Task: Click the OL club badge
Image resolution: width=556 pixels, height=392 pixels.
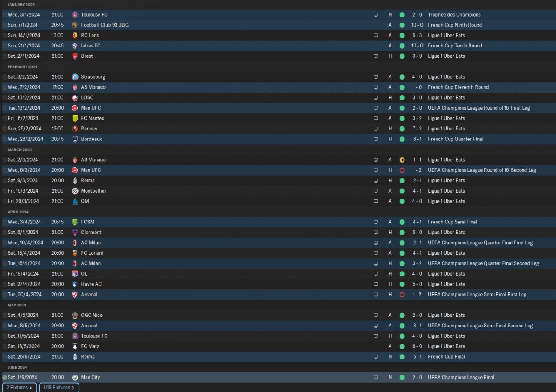Action: point(75,274)
